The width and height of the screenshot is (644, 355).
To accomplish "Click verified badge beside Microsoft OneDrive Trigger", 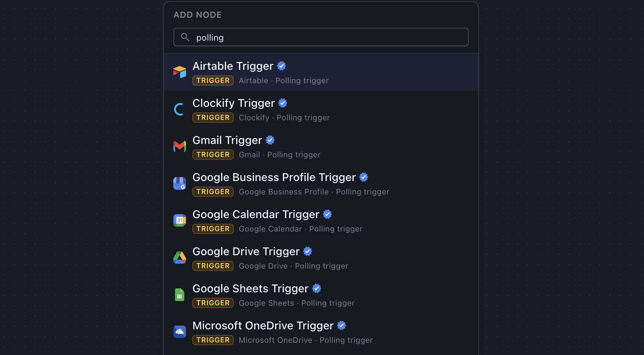I will tap(342, 325).
